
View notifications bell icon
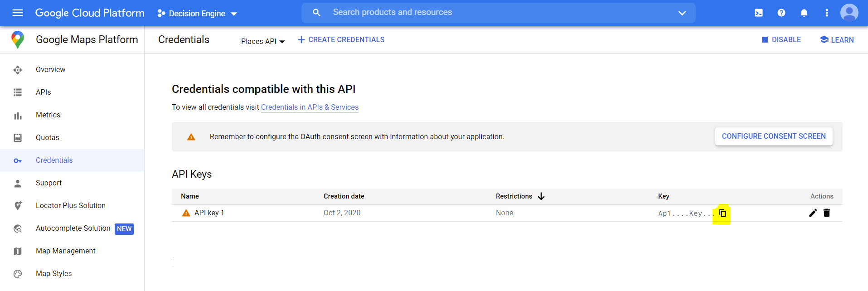pos(804,13)
